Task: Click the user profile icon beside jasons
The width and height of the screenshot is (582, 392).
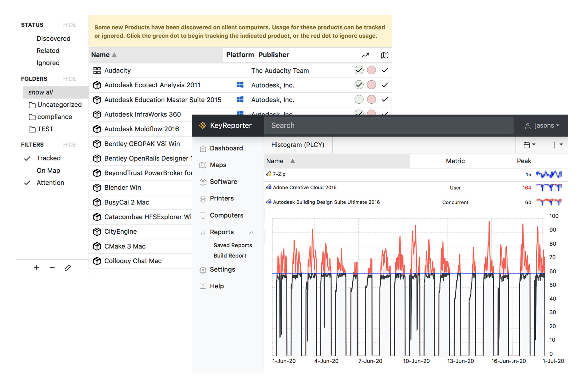Action: (527, 126)
